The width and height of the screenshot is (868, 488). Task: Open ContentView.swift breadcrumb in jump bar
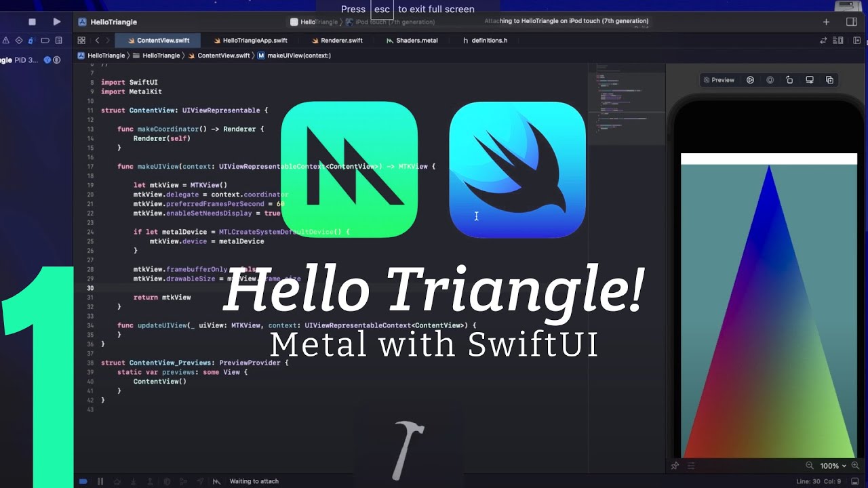pos(219,56)
